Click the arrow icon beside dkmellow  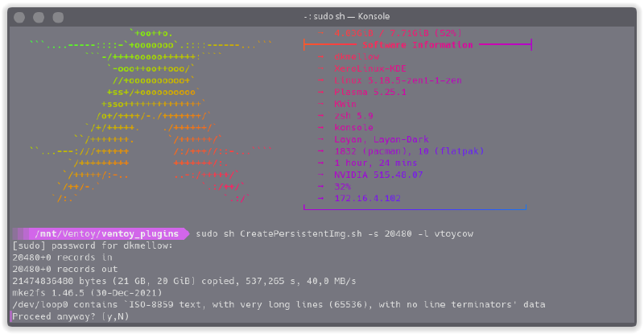320,57
